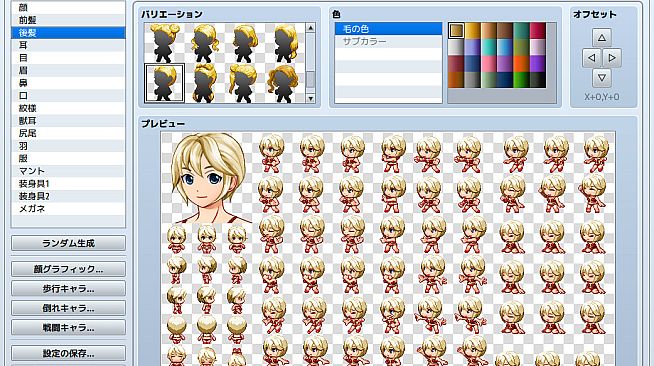654x366 pixels.
Task: Open the 戦闘キャラ... export dialog
Action: (x=68, y=328)
